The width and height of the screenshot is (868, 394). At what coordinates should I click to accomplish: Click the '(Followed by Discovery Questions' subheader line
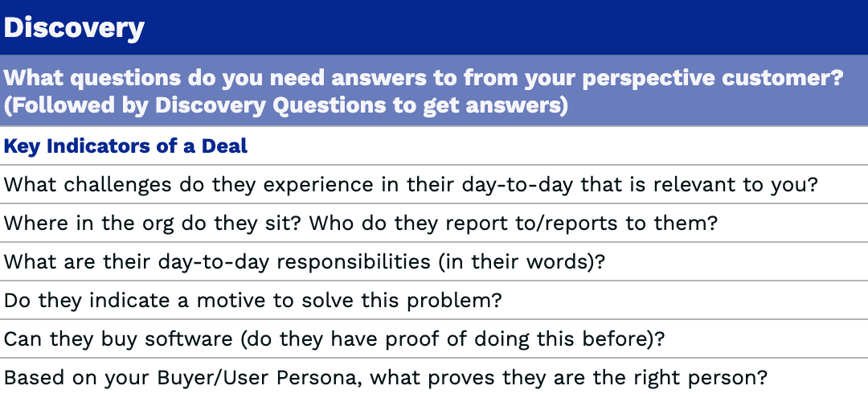coord(286,105)
